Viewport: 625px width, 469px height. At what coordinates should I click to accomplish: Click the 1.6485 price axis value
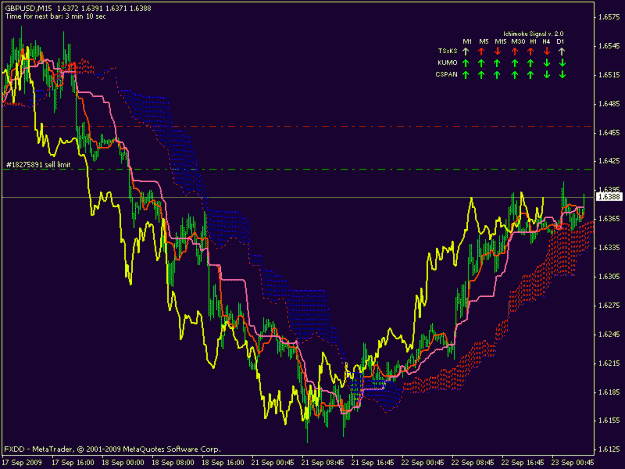pyautogui.click(x=609, y=104)
